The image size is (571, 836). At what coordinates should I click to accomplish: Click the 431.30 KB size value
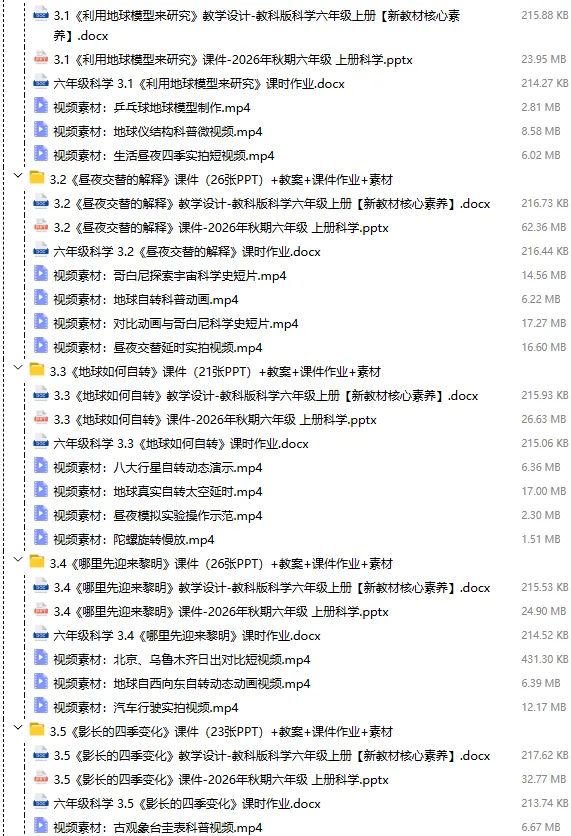(x=544, y=659)
